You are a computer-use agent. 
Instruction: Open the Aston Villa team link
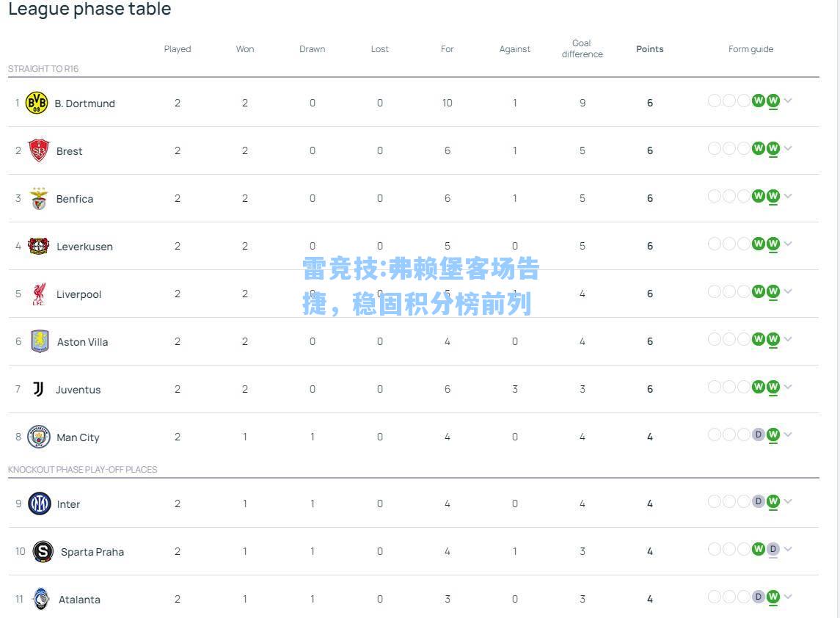[x=82, y=342]
